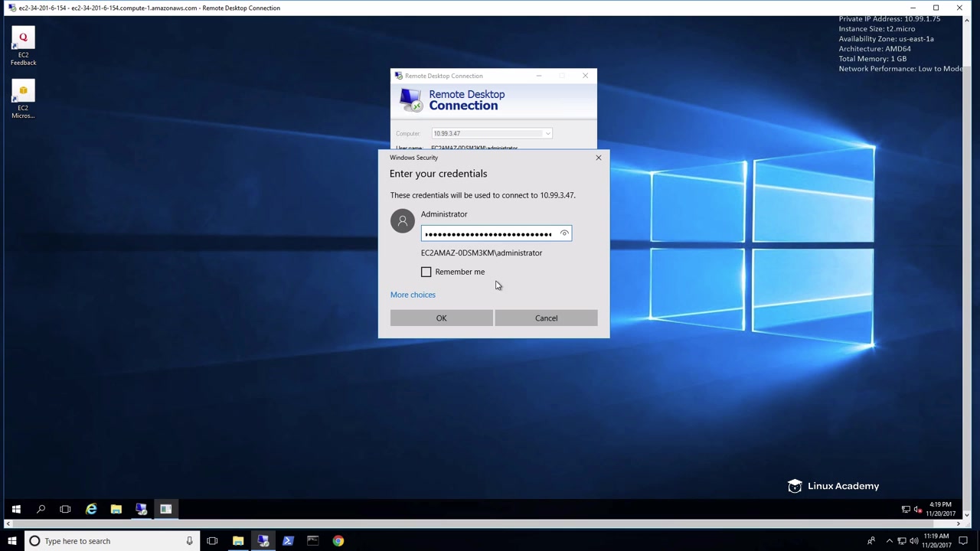Enable the Remember me checkbox
The height and width of the screenshot is (551, 980).
(426, 272)
